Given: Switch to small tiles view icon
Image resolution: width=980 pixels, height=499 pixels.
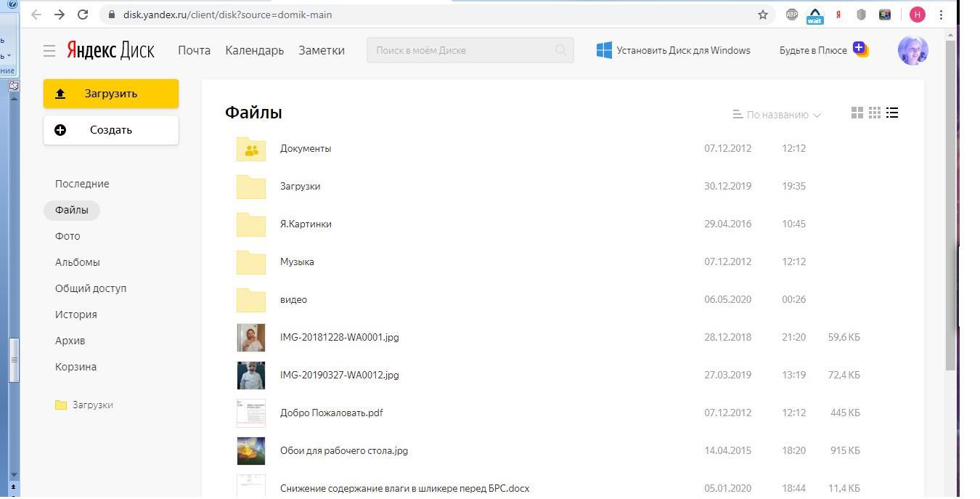Looking at the screenshot, I should pyautogui.click(x=875, y=113).
